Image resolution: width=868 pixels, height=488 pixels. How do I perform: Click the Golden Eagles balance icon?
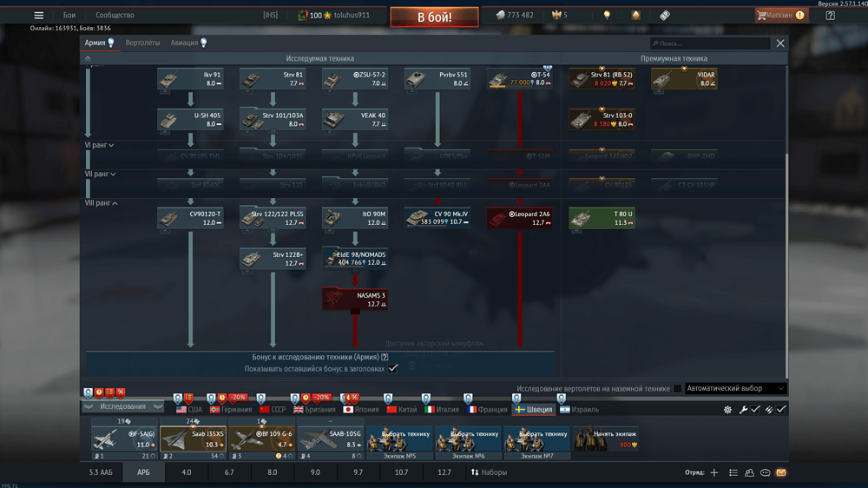(x=556, y=16)
